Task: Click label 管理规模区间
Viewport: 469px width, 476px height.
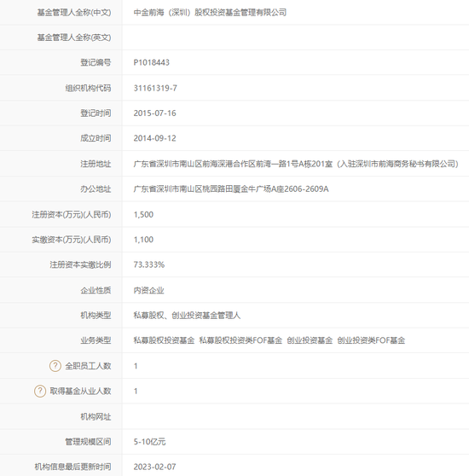Action: click(88, 442)
